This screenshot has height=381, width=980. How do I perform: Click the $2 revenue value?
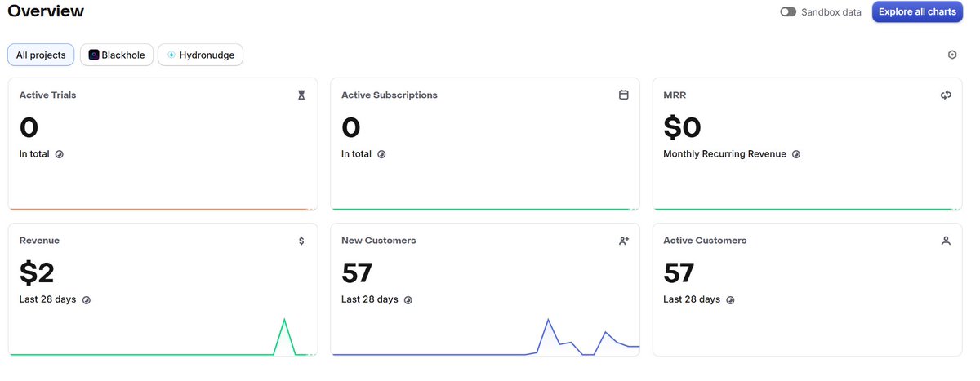[37, 272]
